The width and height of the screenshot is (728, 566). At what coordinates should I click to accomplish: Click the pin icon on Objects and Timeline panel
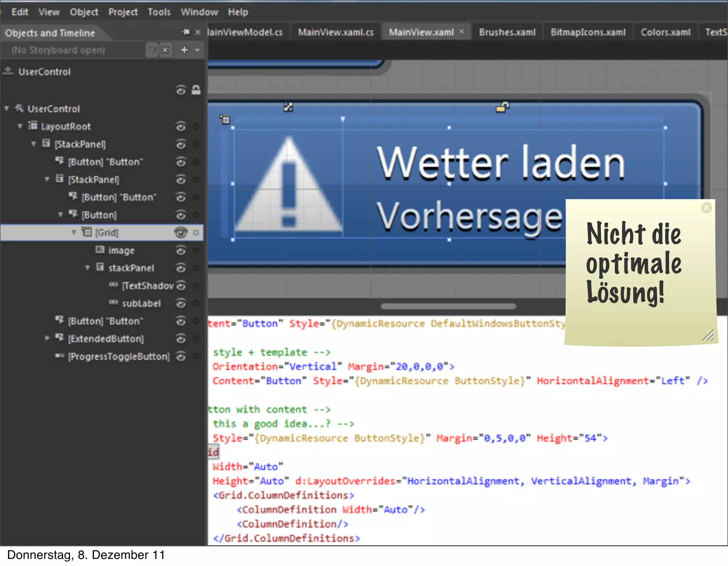[186, 32]
